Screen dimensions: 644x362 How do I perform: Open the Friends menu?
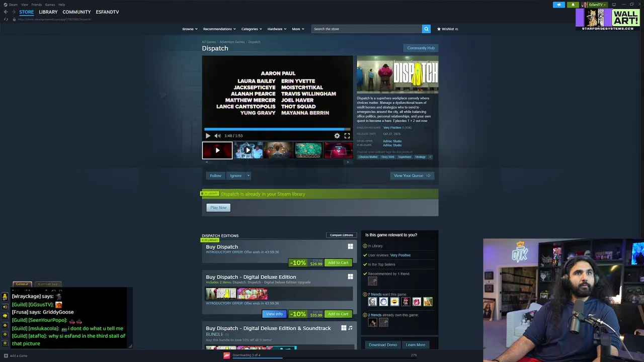point(37,5)
